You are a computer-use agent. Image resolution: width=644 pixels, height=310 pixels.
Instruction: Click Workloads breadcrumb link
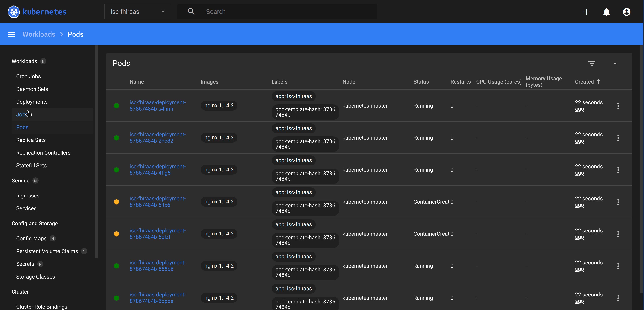coord(39,34)
